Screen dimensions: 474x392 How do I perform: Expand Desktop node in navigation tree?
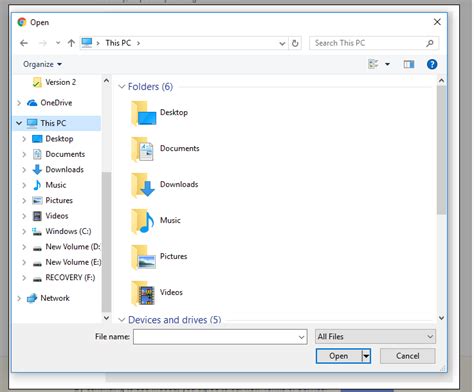point(24,139)
